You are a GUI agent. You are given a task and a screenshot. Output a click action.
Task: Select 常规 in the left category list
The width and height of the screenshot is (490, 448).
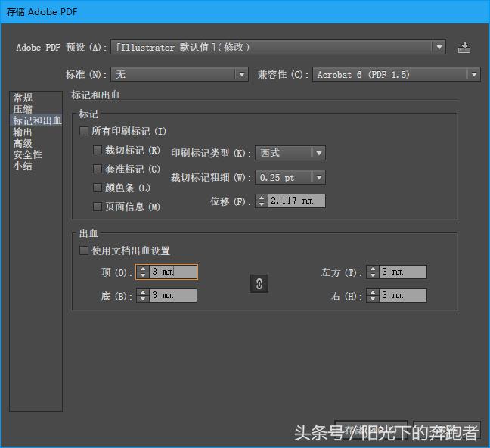pos(23,98)
